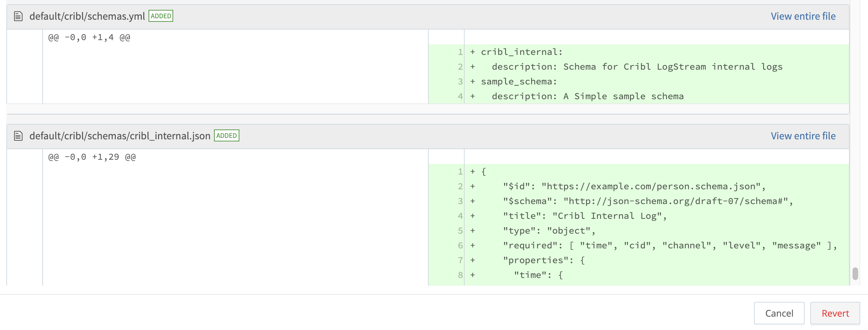Click line number 4 beside sample schema description

460,96
